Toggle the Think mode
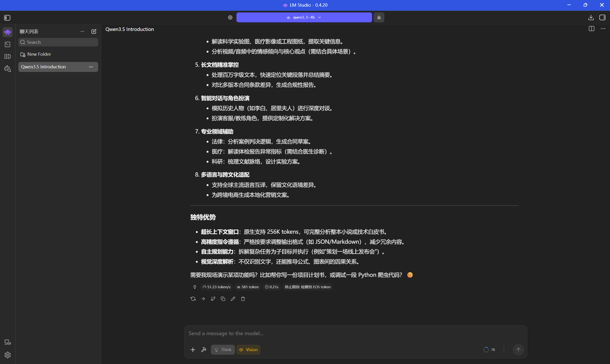The image size is (610, 364). [223, 350]
